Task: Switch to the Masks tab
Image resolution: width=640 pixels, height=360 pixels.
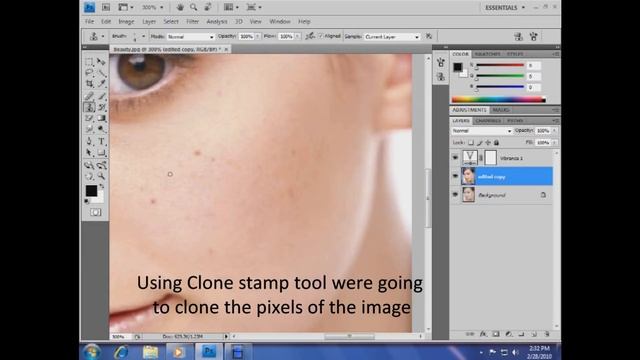Action: pos(500,110)
